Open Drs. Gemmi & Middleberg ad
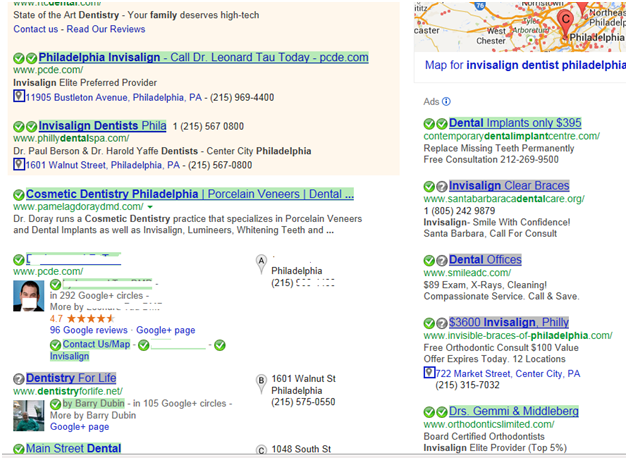Viewport: 628px width, 460px height. pyautogui.click(x=514, y=411)
